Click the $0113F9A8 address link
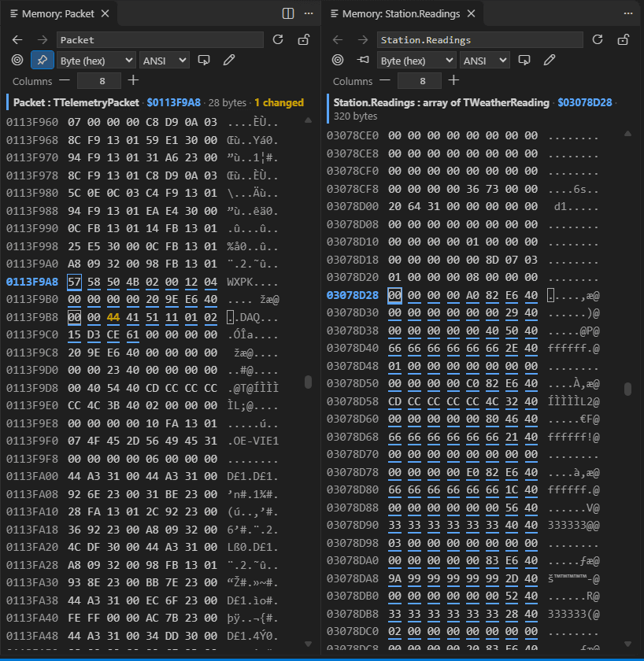This screenshot has height=661, width=644. coord(173,102)
